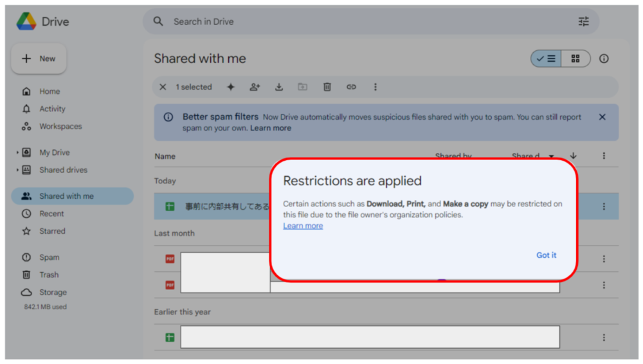Click the share person-add icon
Viewport: 643px width, 364px height.
click(x=255, y=87)
